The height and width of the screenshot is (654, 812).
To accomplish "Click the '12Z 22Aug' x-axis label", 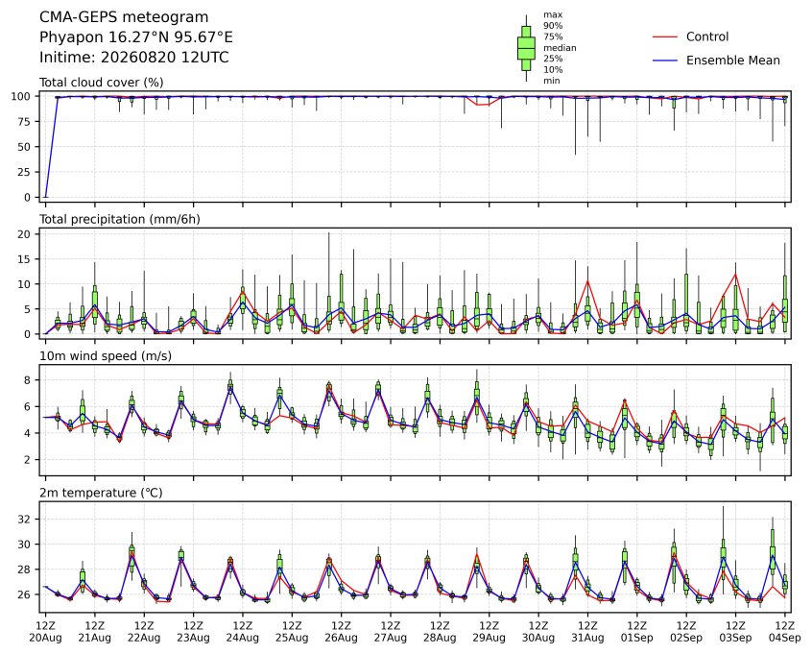I will coord(144,632).
